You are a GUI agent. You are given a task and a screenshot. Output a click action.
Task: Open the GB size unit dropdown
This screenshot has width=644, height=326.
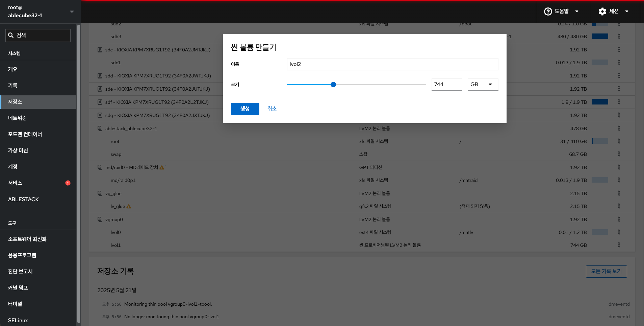tap(483, 85)
